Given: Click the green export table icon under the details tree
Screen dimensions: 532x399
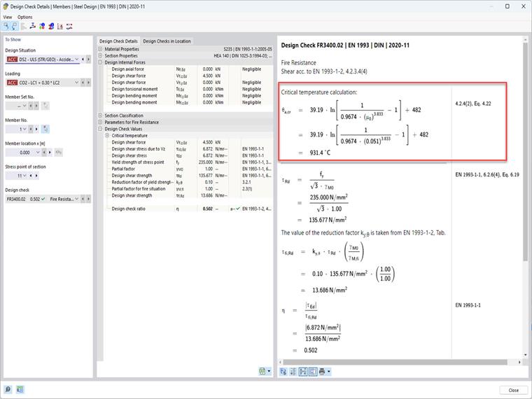Looking at the screenshot, I should [262, 371].
